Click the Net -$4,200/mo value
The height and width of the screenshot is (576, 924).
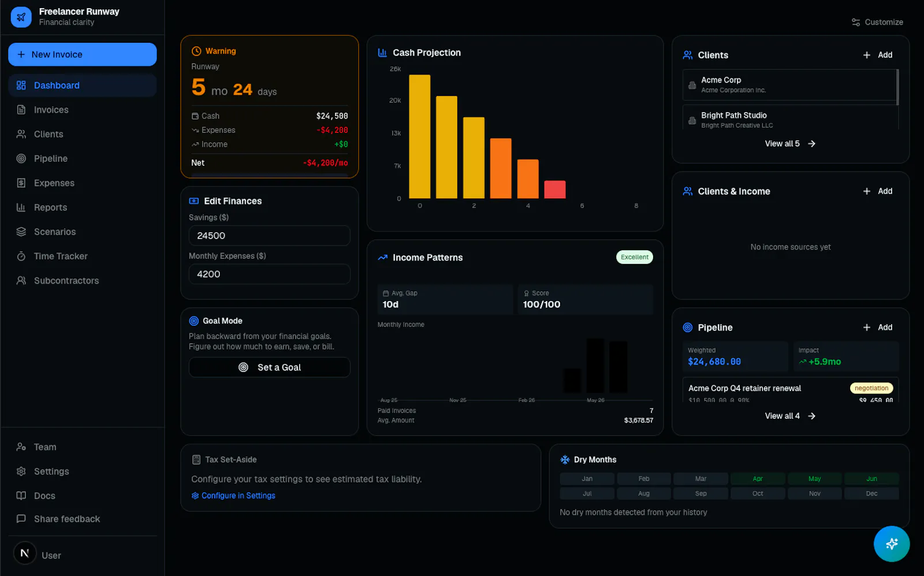[325, 163]
